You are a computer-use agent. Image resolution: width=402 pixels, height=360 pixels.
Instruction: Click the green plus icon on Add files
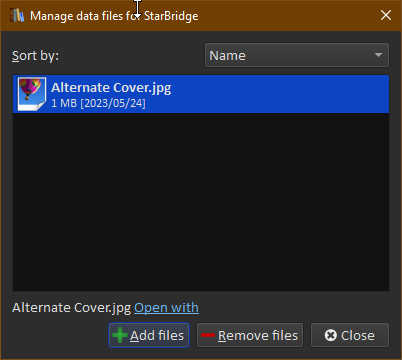click(120, 335)
